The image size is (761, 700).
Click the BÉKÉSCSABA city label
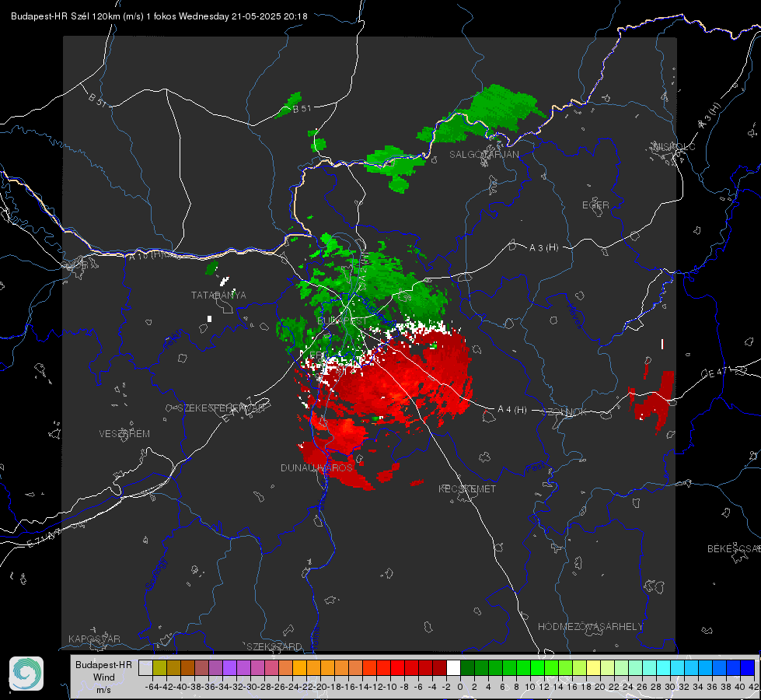pyautogui.click(x=734, y=549)
